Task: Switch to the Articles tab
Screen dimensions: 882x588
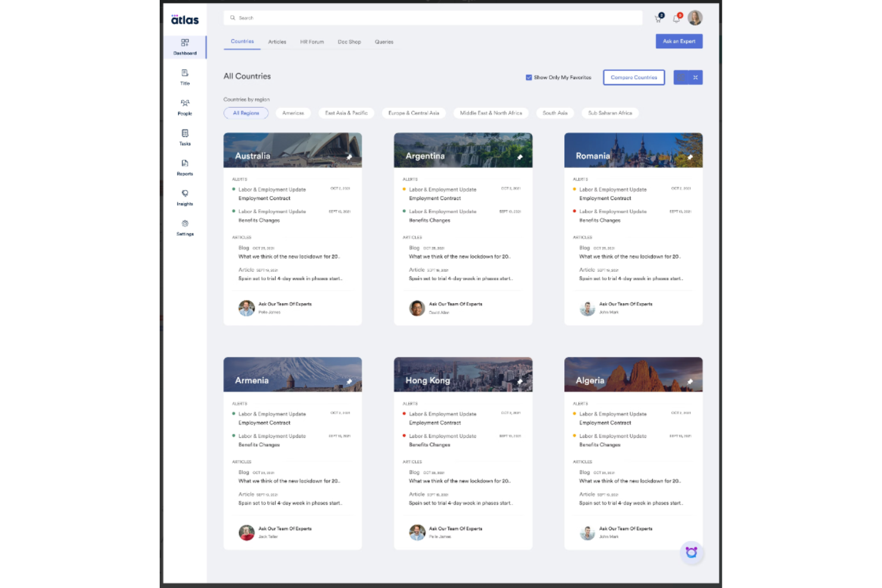Action: point(277,42)
